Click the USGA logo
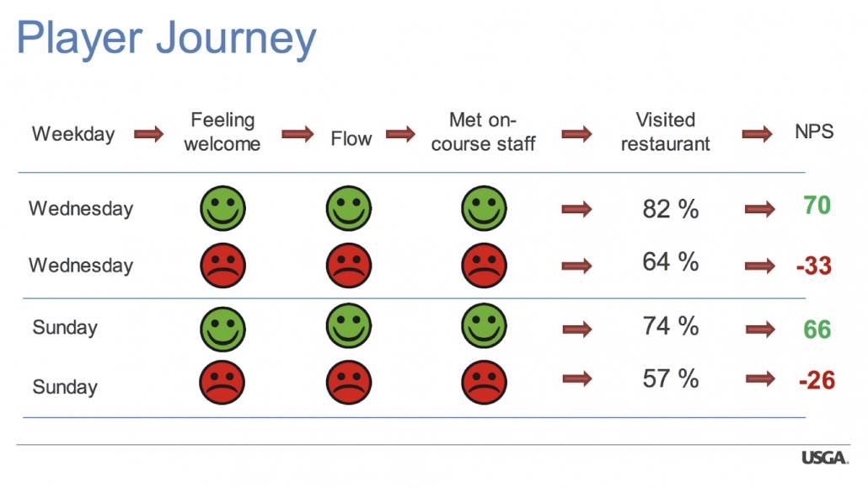The image size is (868, 488). (x=825, y=458)
